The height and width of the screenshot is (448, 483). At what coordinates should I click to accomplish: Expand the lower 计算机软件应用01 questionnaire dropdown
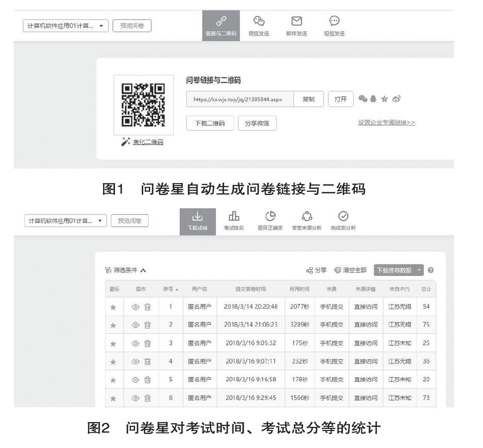click(x=65, y=221)
